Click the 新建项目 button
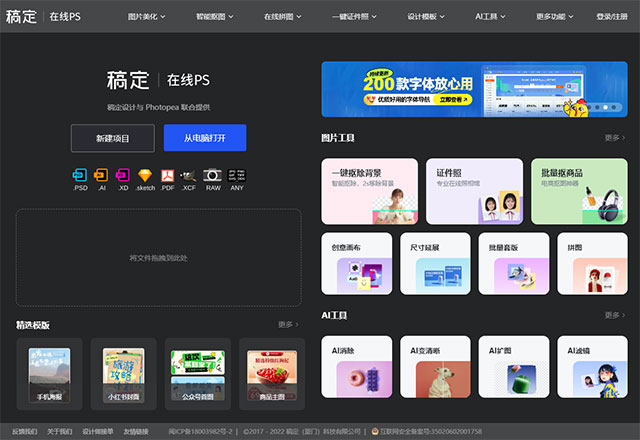Viewport: 640px width, 440px height. (x=112, y=138)
